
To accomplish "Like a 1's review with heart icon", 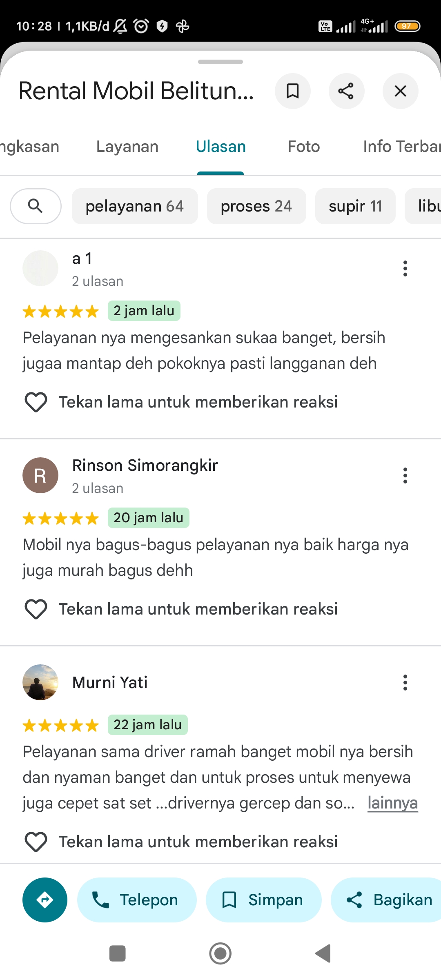I will point(36,402).
